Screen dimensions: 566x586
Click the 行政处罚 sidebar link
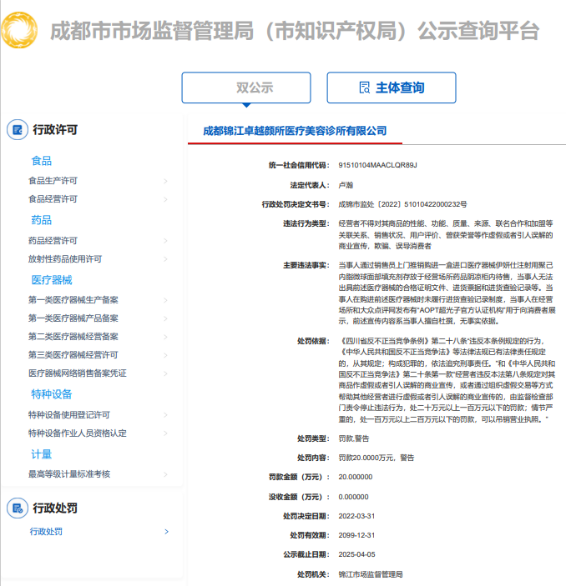[x=46, y=531]
